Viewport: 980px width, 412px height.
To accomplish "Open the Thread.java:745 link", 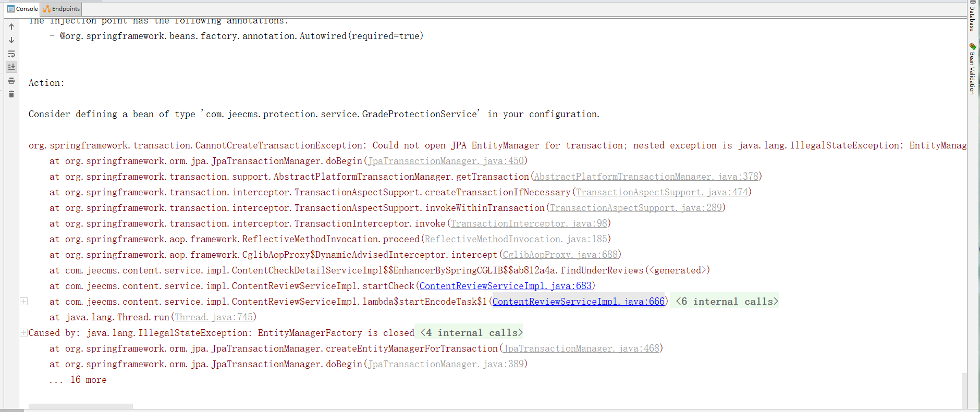I will tap(213, 317).
